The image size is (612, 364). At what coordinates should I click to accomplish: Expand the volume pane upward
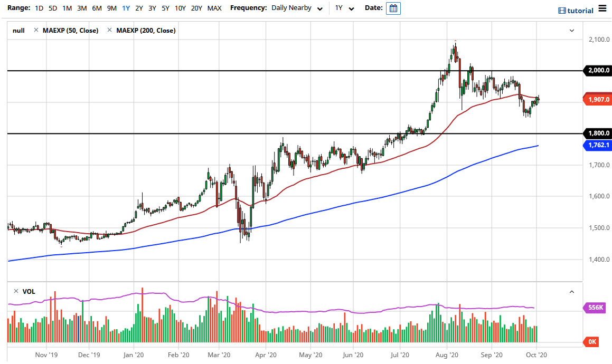(572, 291)
